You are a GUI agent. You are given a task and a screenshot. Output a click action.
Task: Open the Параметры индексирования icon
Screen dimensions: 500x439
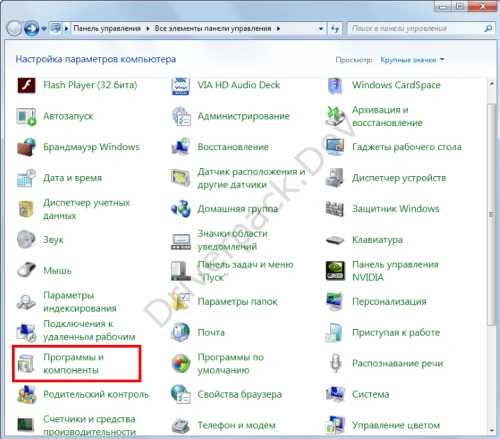[26, 302]
